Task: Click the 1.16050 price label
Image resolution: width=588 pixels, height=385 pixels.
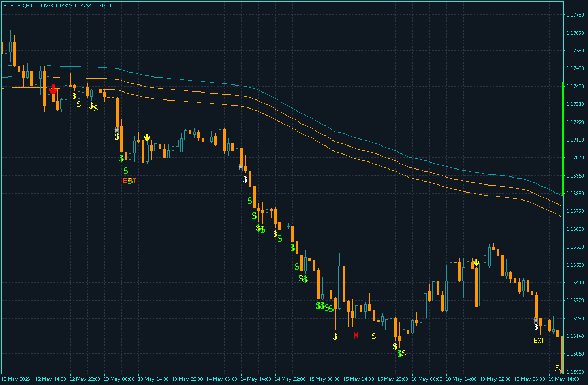Action: 575,354
